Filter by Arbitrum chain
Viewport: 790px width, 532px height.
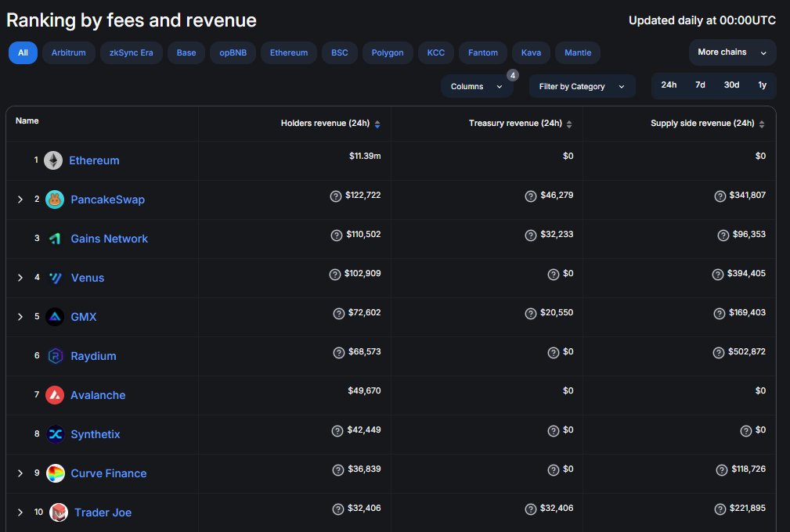[69, 53]
